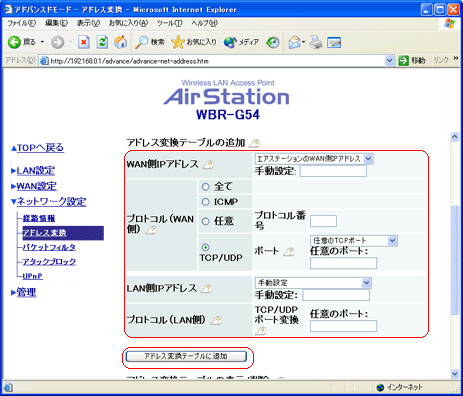Click help icon beside プロトコル(LAN側) label
This screenshot has height=396, width=463.
(x=217, y=320)
